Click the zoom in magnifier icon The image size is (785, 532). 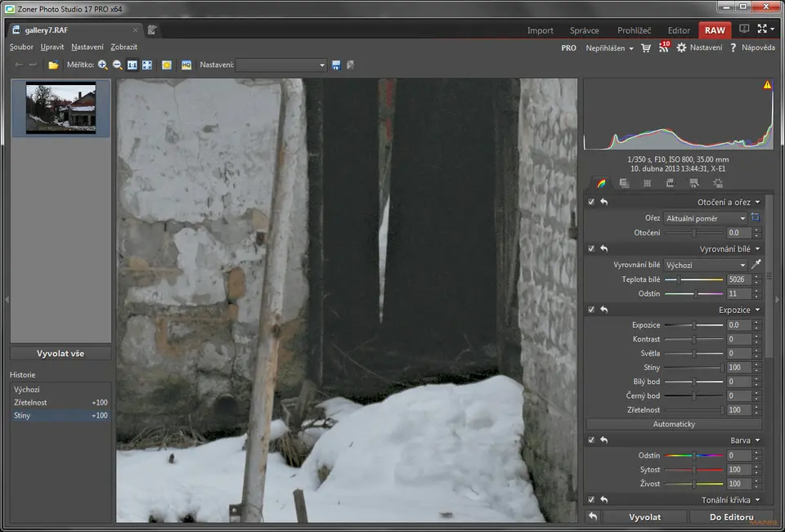103,65
